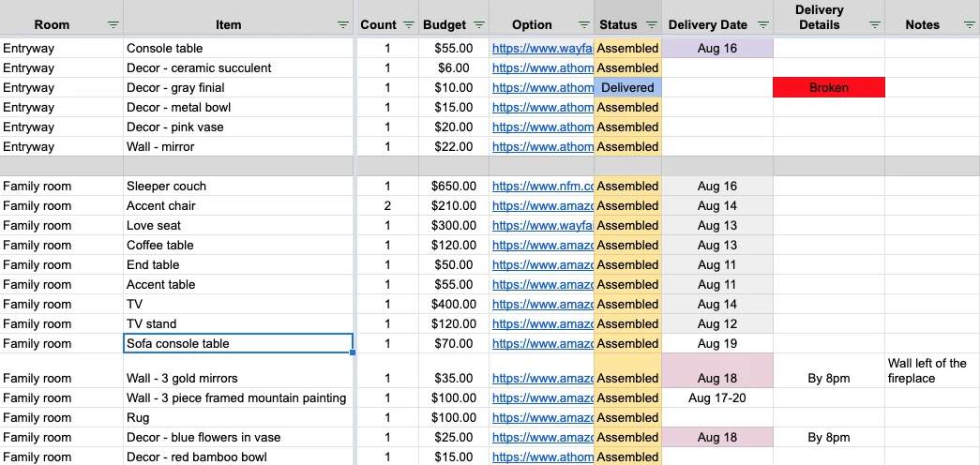Select the fill handle on selected cell
The width and height of the screenshot is (980, 465).
coord(354,353)
